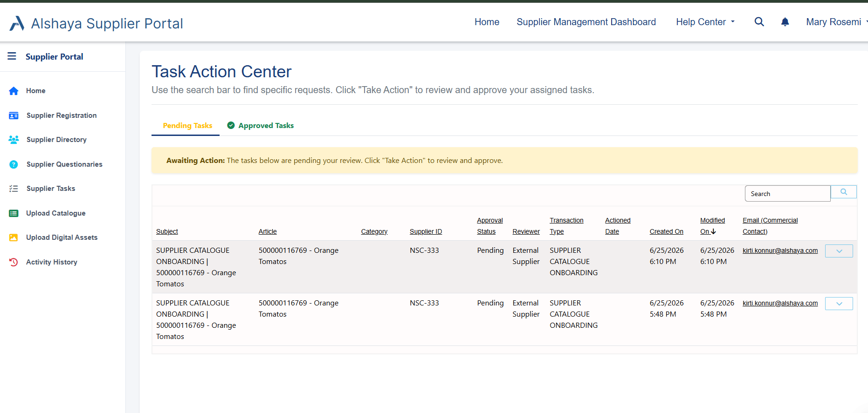Open Upload Catalogue from sidebar
868x413 pixels.
click(56, 213)
